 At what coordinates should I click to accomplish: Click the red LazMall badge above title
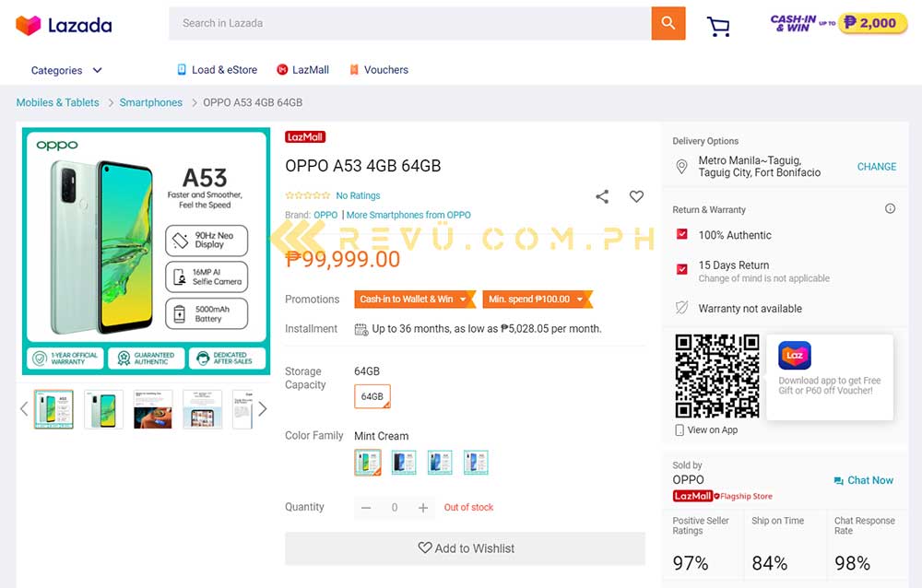click(x=305, y=137)
